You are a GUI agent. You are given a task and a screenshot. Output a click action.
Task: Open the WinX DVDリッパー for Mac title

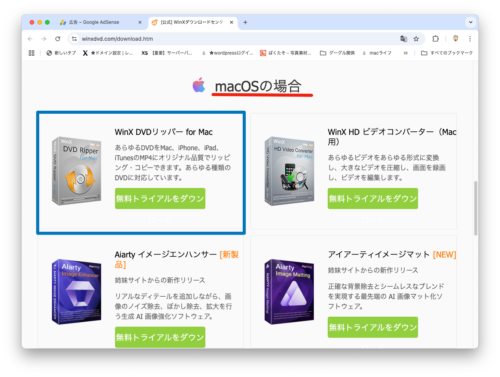coord(164,132)
